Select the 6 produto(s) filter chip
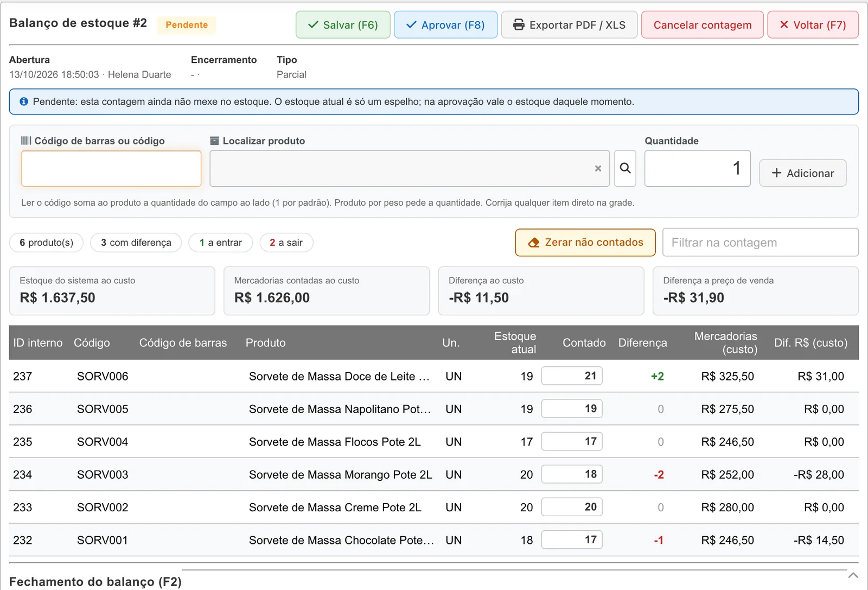This screenshot has width=868, height=590. 46,243
